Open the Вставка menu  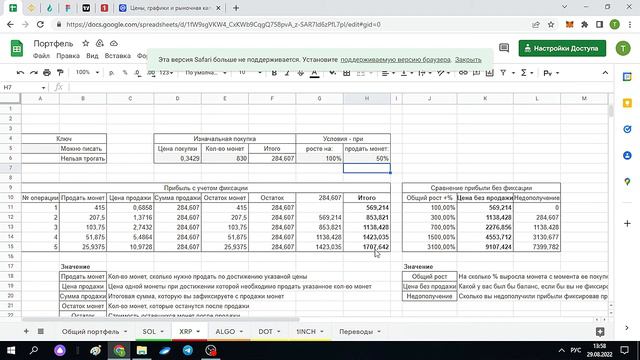pos(118,56)
